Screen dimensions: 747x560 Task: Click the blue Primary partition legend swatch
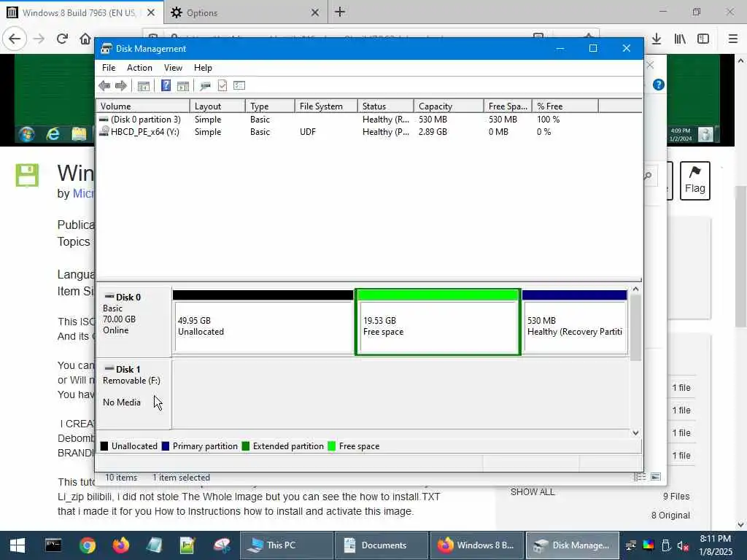click(x=166, y=446)
